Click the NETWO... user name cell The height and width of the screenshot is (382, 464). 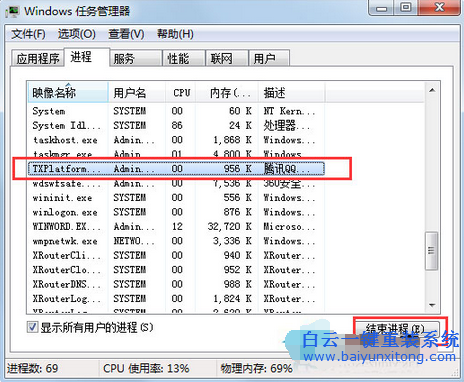[x=134, y=241]
